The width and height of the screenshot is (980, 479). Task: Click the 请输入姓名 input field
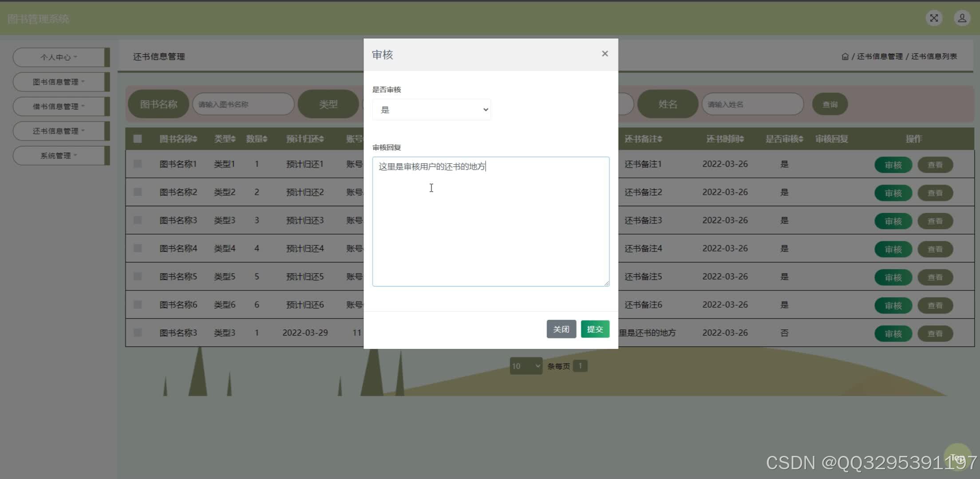pos(753,104)
